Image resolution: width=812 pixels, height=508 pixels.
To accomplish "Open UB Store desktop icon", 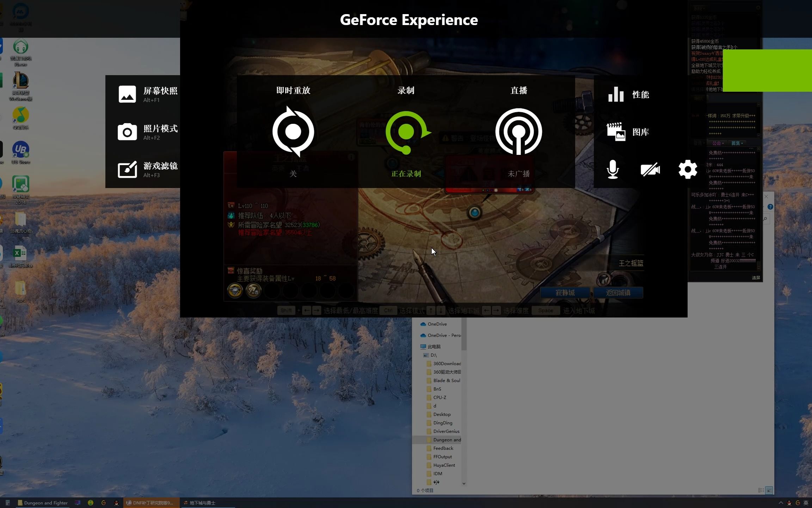I will click(x=21, y=153).
